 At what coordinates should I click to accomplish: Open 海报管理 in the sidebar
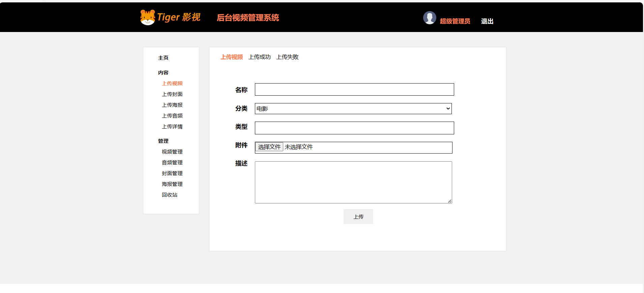pyautogui.click(x=172, y=184)
